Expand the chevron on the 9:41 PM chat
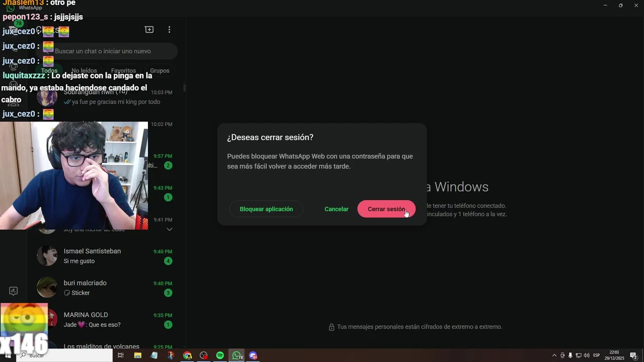This screenshot has height=362, width=644. point(169,229)
